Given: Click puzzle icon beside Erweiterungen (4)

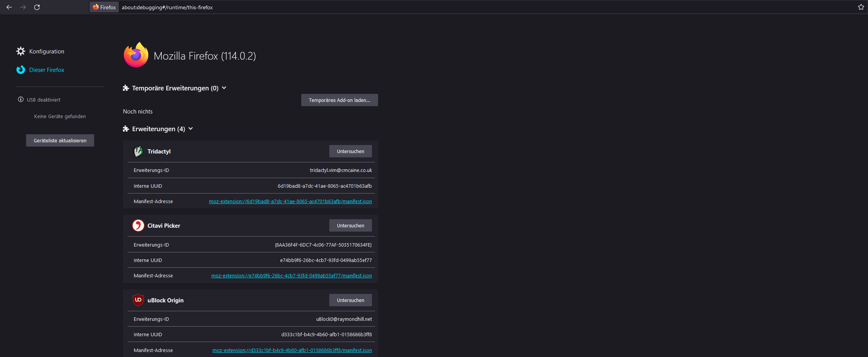Looking at the screenshot, I should pos(126,129).
